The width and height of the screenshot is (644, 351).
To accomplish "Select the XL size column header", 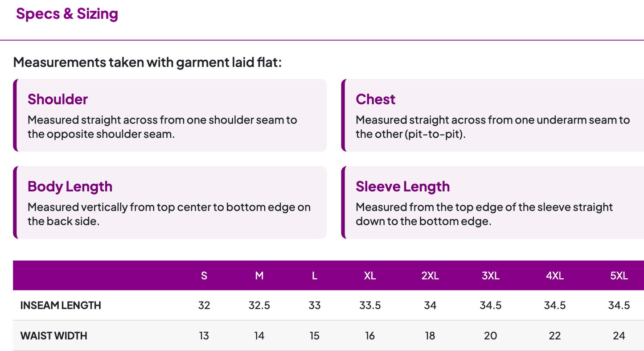I will pos(370,276).
